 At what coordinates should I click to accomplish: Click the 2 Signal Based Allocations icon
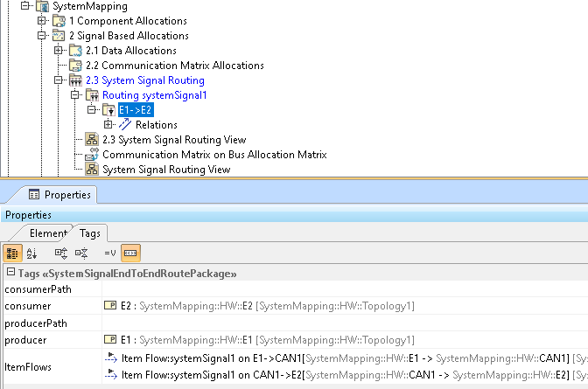(59, 36)
